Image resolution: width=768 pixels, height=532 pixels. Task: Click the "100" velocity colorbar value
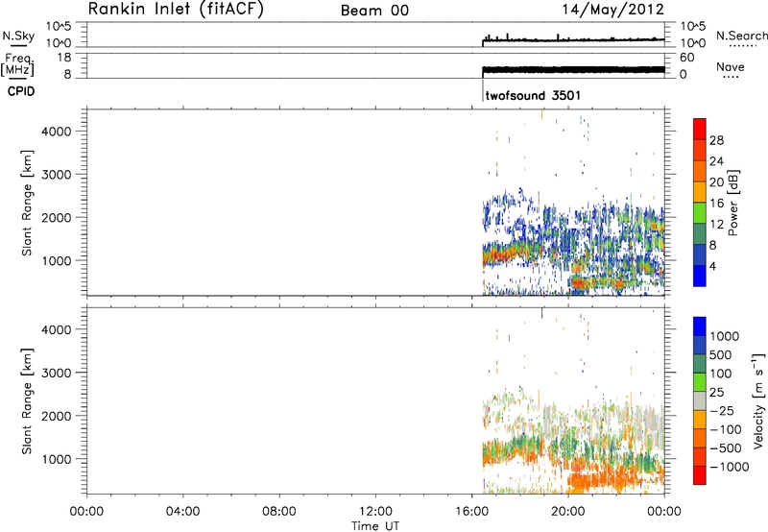pyautogui.click(x=721, y=374)
